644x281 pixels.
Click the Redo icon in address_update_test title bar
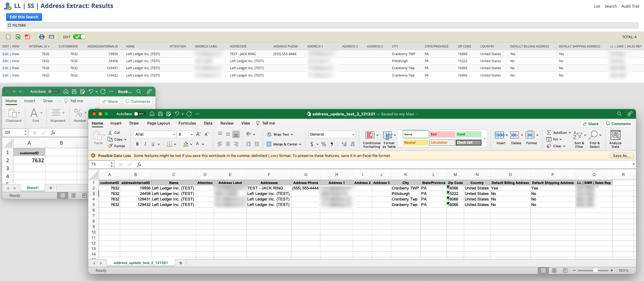tap(189, 114)
